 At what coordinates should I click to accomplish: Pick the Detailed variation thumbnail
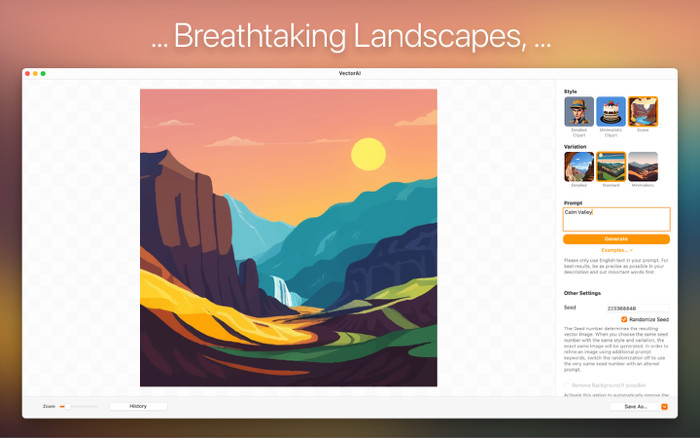pyautogui.click(x=579, y=167)
